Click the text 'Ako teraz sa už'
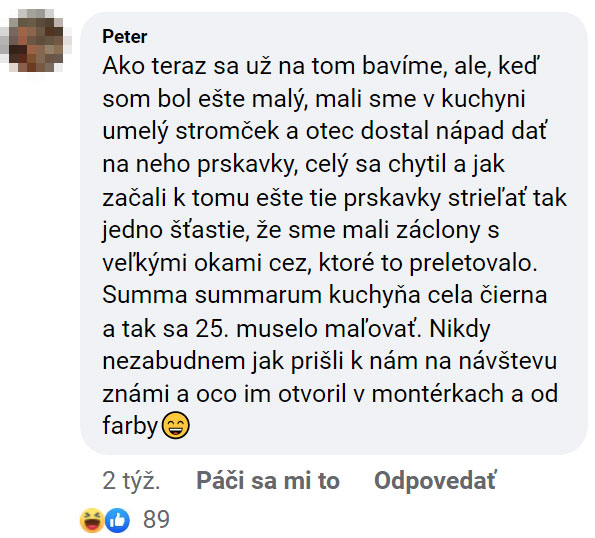The height and width of the screenshot is (538, 595). tap(187, 66)
